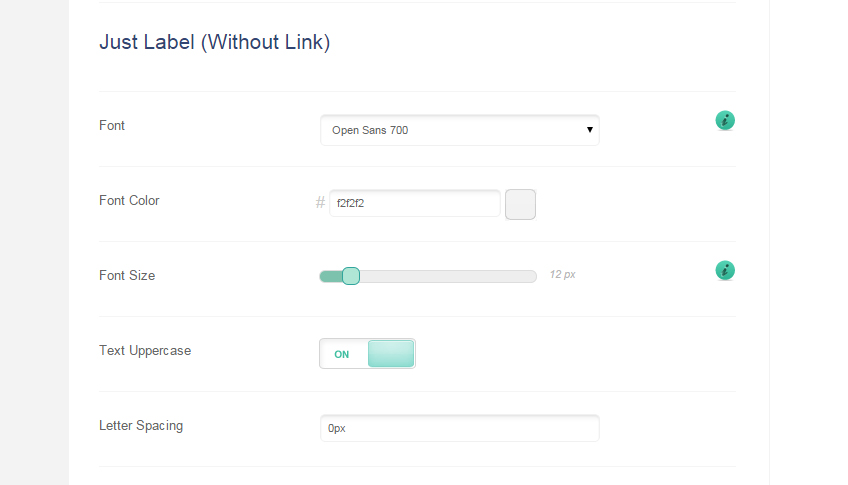The height and width of the screenshot is (485, 848).
Task: Click the font dropdown's arrow
Action: coord(590,130)
